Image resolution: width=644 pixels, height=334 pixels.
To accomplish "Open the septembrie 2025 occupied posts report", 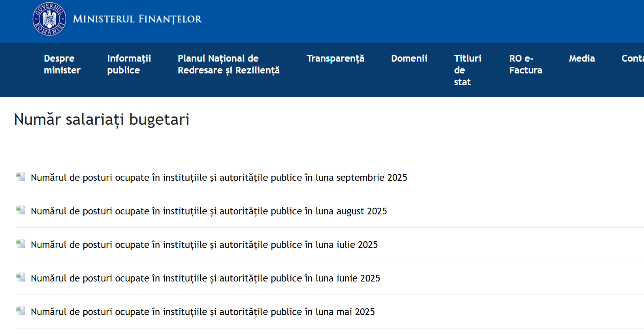I will click(219, 178).
